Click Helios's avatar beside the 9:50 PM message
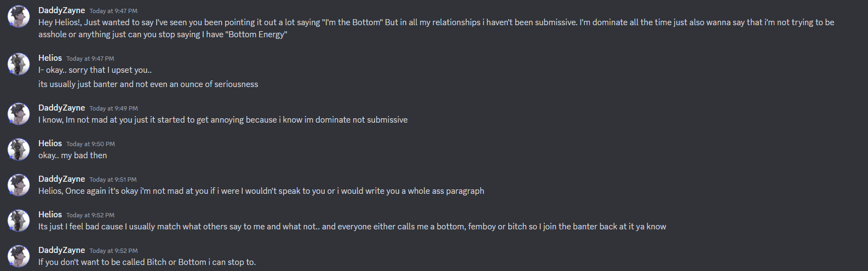Viewport: 868px width, 271px height. [x=18, y=149]
